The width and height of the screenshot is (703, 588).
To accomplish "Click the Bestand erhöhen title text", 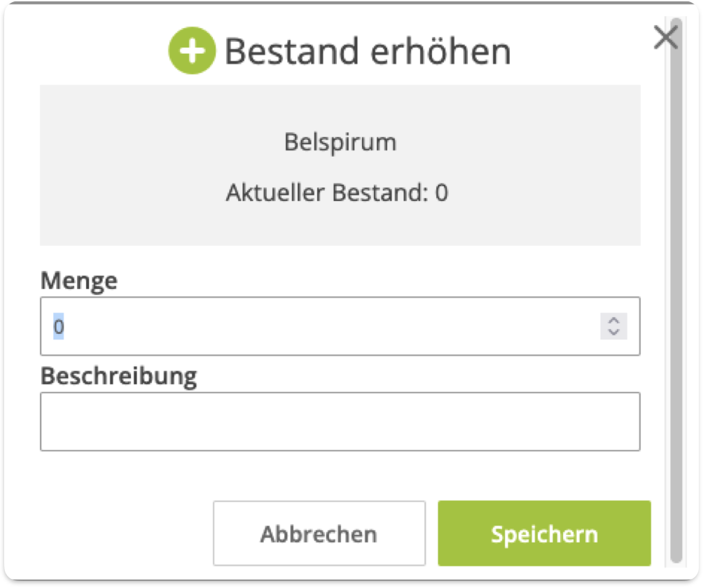I will 367,52.
